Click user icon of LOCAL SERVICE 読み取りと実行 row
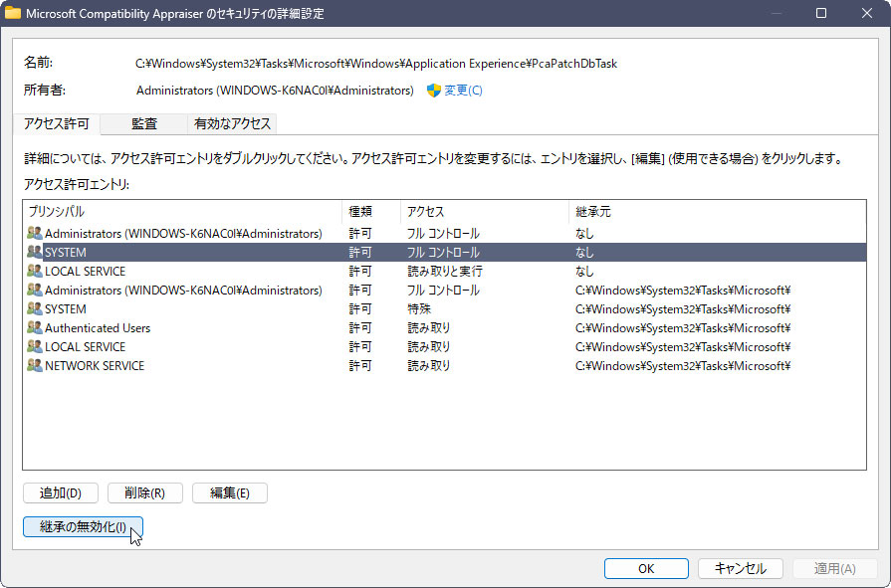 (x=35, y=271)
